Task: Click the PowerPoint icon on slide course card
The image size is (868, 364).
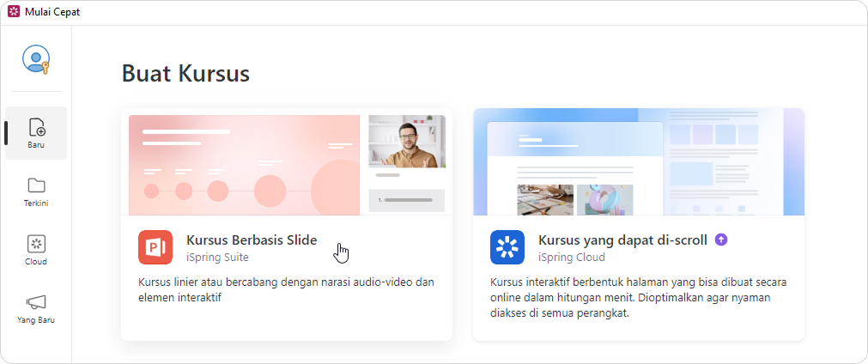Action: 155,247
